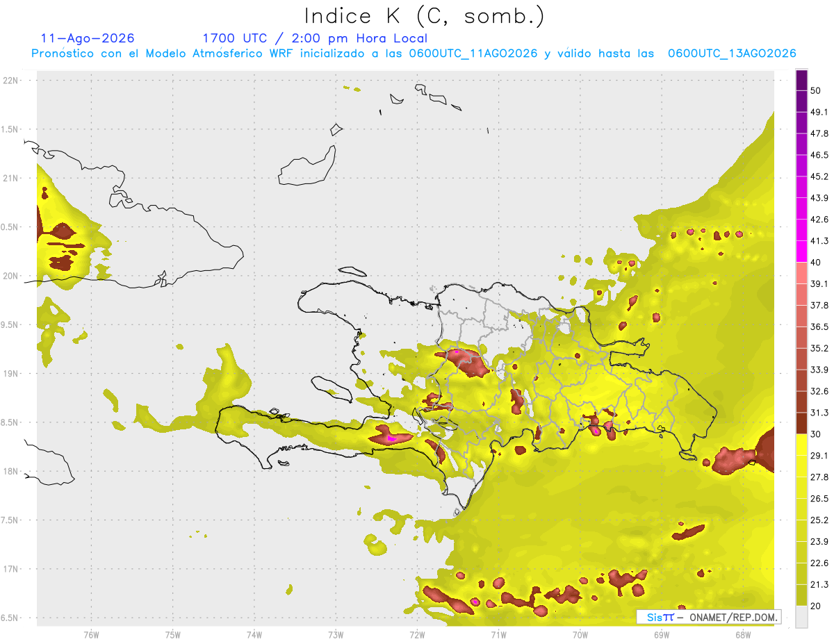Click the colorbar value label 27.8

[x=819, y=477]
